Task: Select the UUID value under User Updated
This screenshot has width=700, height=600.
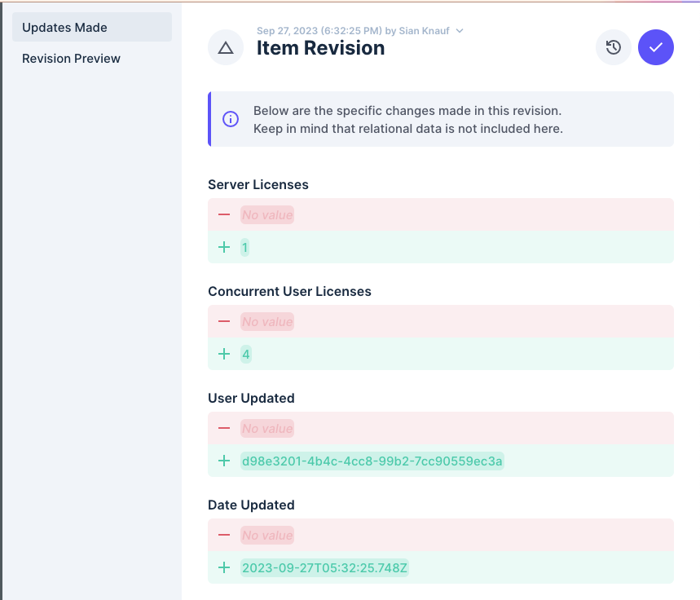Action: pos(372,461)
